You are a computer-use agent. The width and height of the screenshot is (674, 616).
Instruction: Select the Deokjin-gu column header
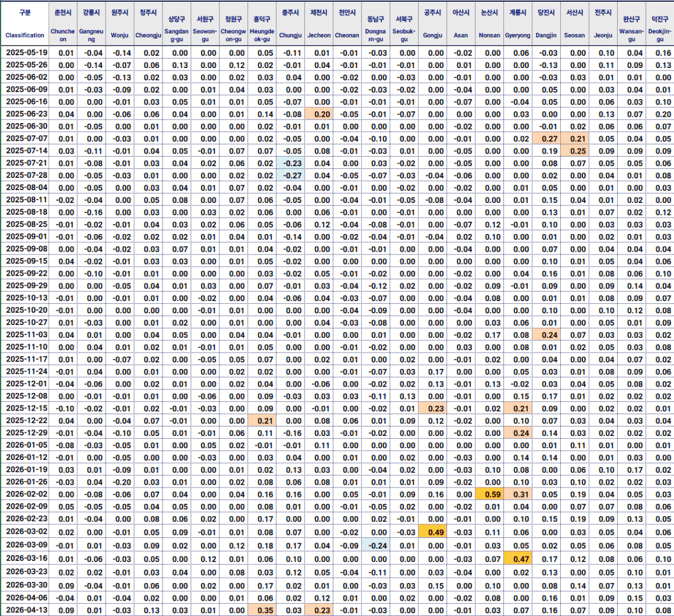tap(659, 23)
